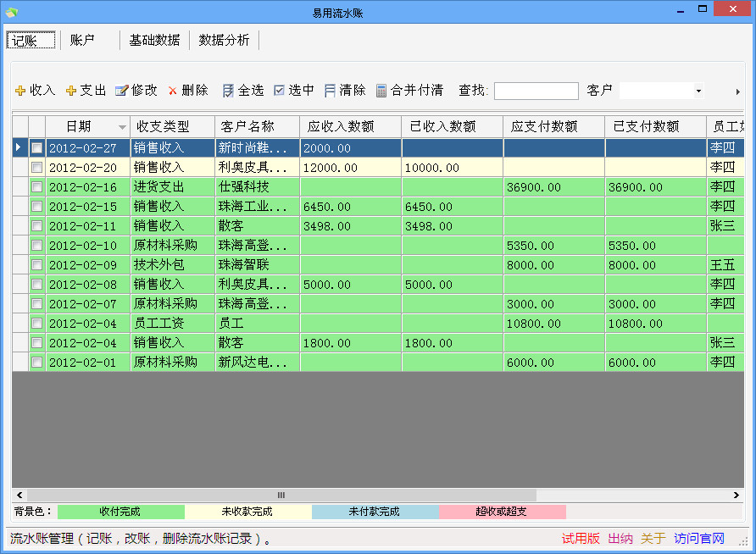Viewport: 756px width, 554px height.
Task: Click cell 2000.00 in selected row
Action: click(x=351, y=148)
